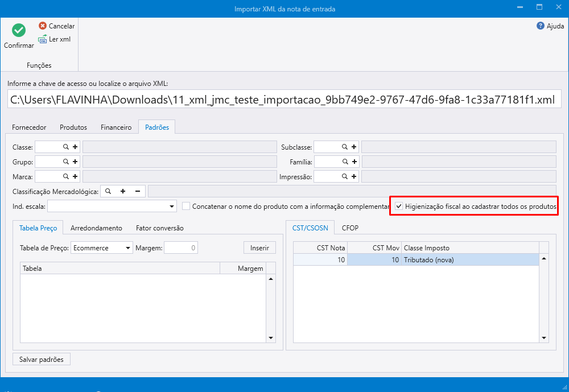Click the Ler xml icon
The image size is (569, 392).
point(43,39)
